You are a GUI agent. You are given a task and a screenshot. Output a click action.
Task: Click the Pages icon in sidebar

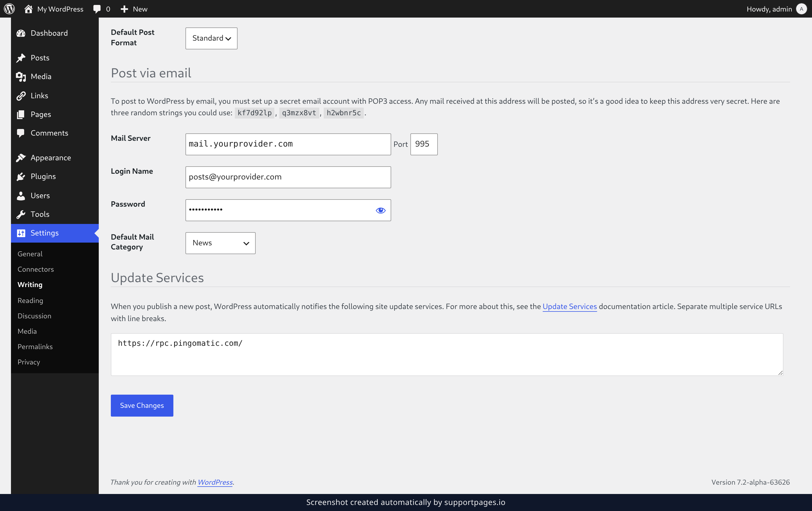21,114
